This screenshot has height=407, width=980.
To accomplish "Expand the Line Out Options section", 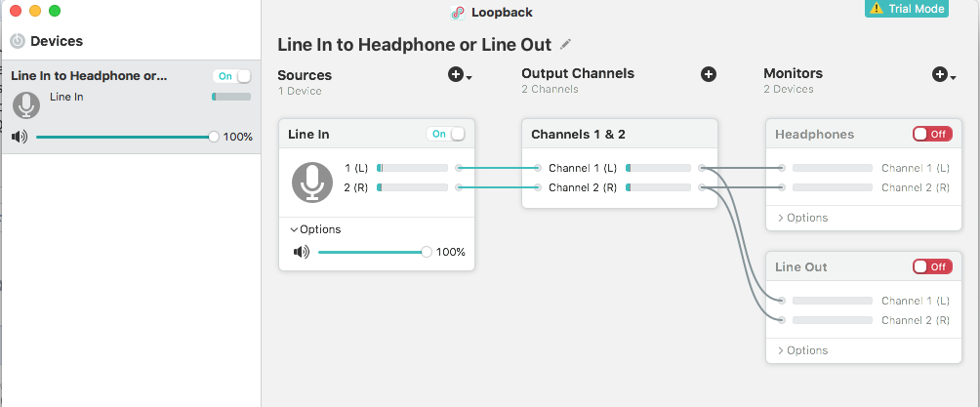I will click(x=802, y=350).
